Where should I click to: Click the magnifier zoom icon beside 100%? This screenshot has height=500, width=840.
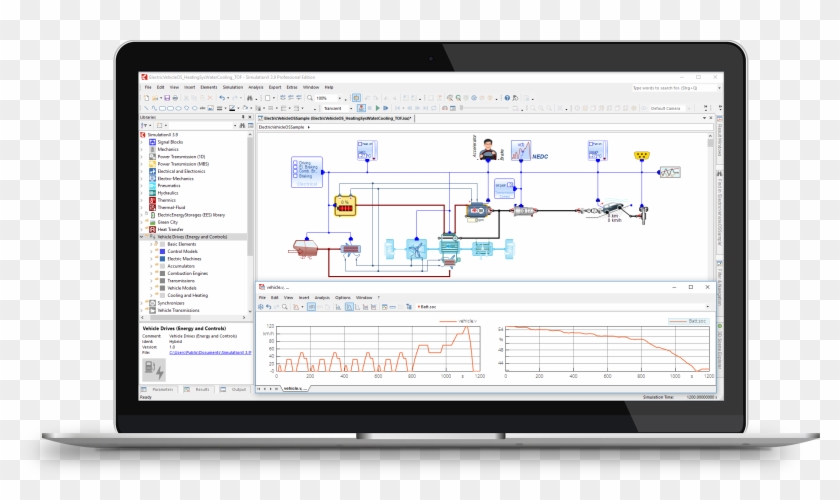point(310,98)
